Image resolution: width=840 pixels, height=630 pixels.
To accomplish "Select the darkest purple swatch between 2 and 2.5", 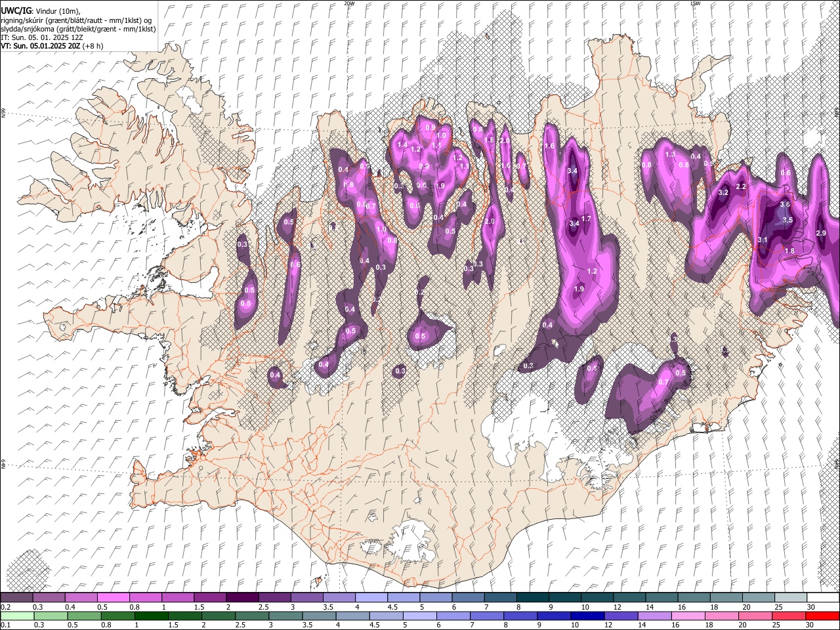I will click(x=241, y=598).
